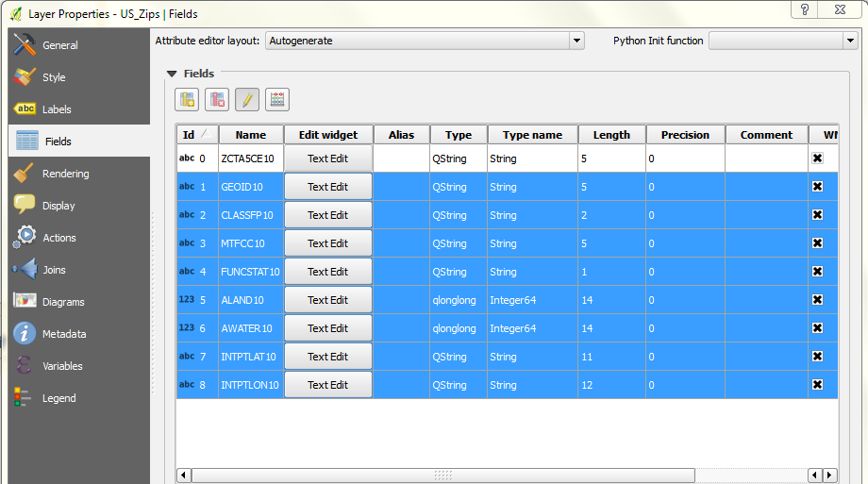The image size is (868, 484).
Task: Click the Alias cell of the ZCTA5CE10 row
Action: click(x=401, y=159)
